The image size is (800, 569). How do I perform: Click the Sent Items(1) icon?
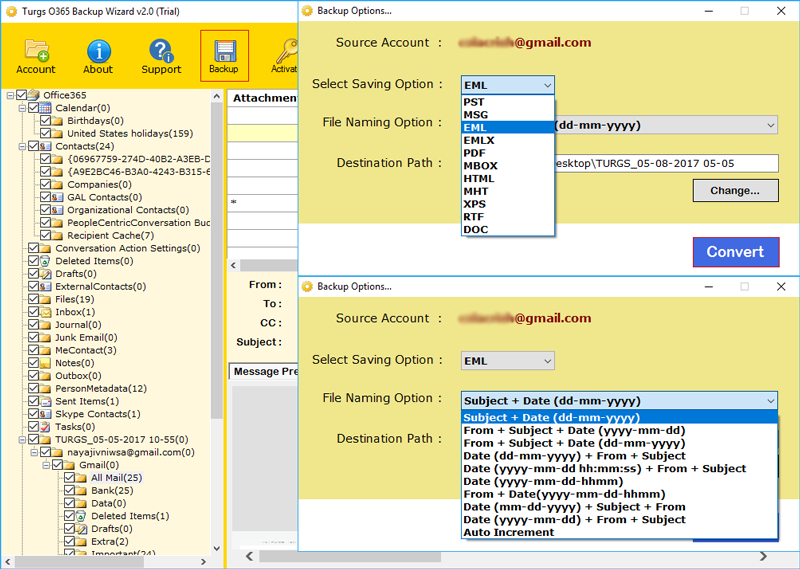point(45,401)
